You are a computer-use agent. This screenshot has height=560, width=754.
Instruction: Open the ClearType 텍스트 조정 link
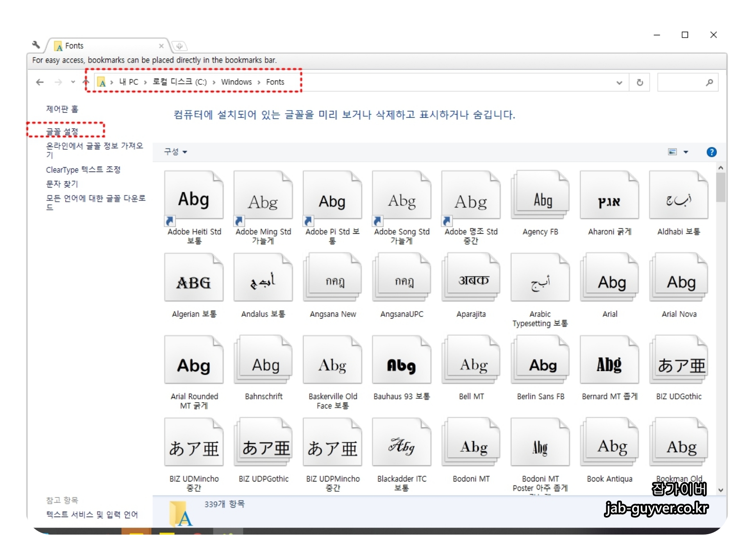click(83, 170)
